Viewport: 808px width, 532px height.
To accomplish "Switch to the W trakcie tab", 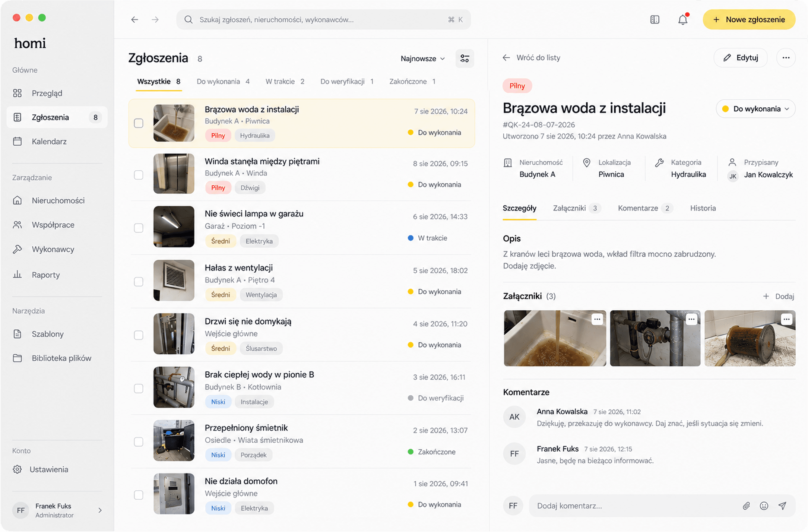I will pos(285,82).
